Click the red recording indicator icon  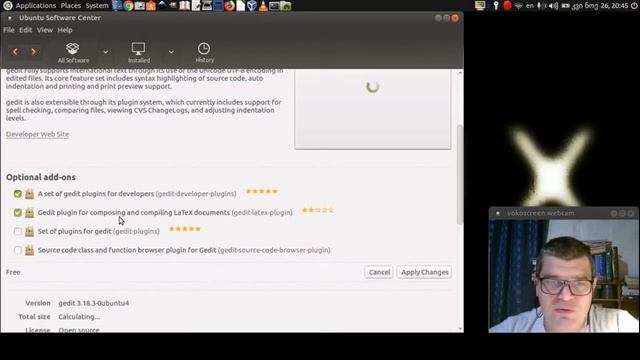pyautogui.click(x=507, y=6)
